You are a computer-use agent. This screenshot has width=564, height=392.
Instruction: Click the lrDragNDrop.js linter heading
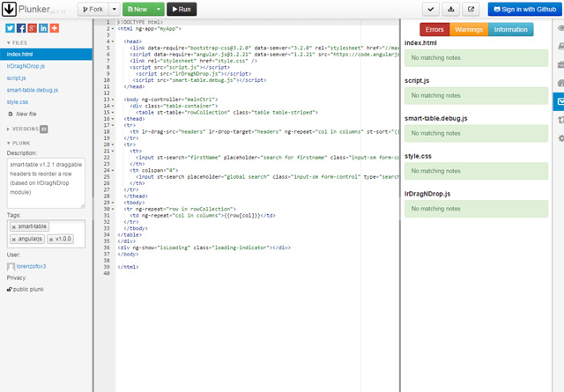[x=427, y=194]
